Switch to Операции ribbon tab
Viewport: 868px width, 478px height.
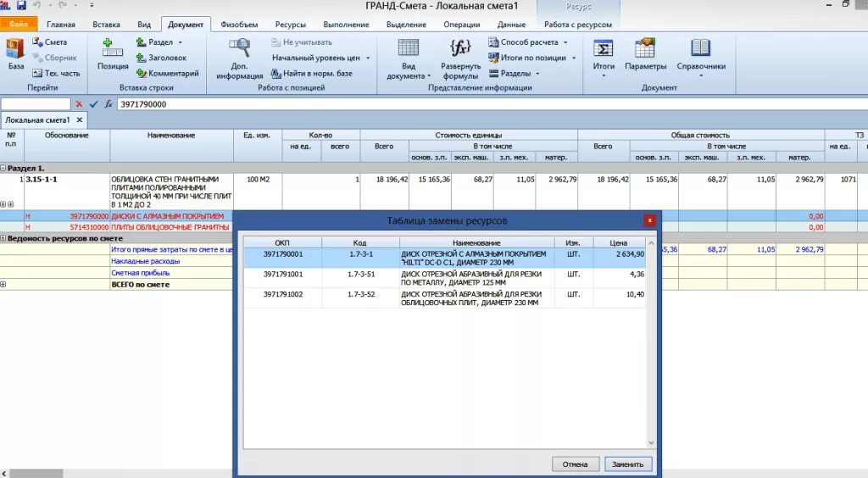pyautogui.click(x=462, y=25)
